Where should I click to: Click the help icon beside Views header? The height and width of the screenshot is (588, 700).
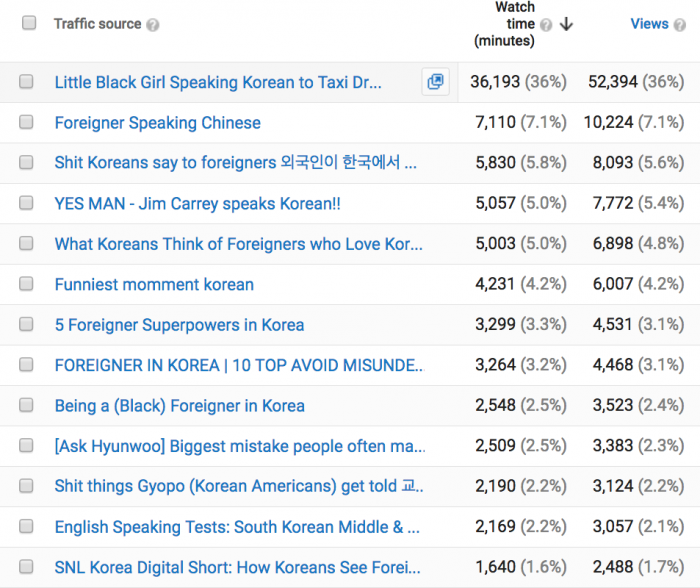pyautogui.click(x=679, y=25)
